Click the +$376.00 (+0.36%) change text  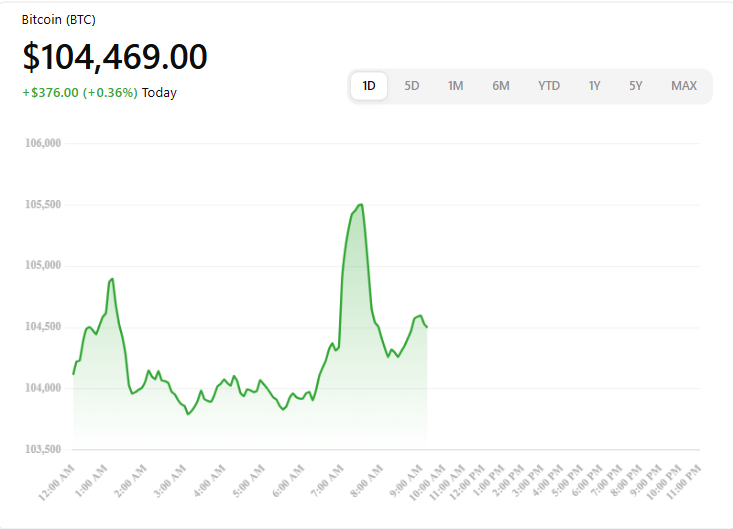80,93
